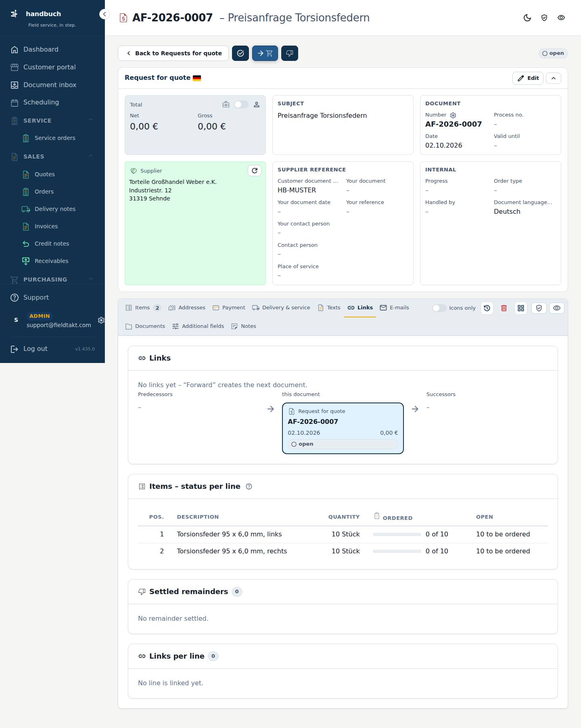The height and width of the screenshot is (728, 581).
Task: Switch to dark mode moon icon
Action: (527, 18)
